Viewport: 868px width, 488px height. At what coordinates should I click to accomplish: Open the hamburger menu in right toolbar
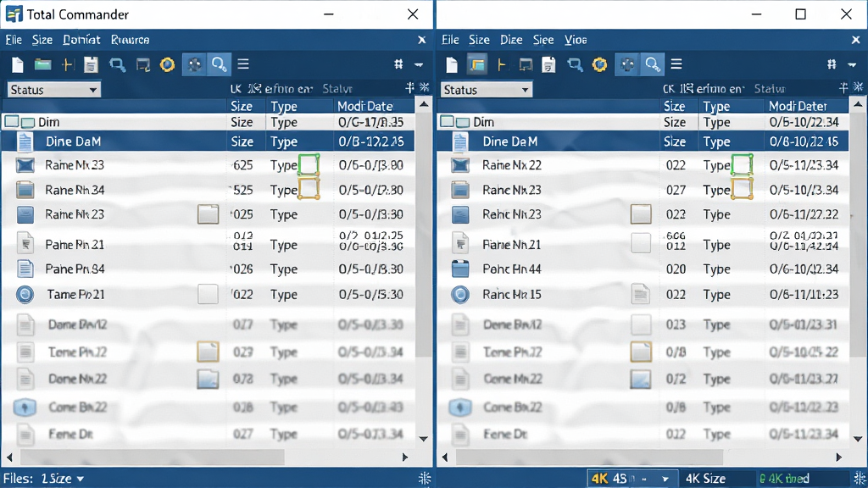point(676,64)
